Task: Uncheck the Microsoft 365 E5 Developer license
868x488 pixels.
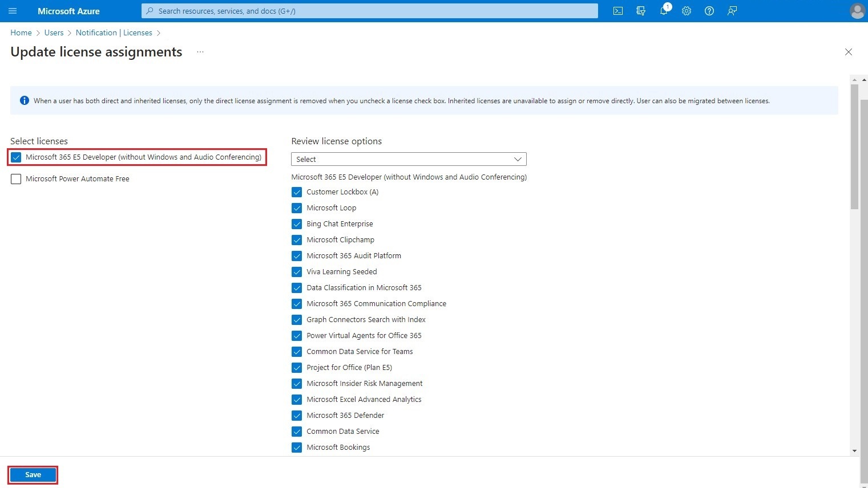Action: tap(16, 157)
